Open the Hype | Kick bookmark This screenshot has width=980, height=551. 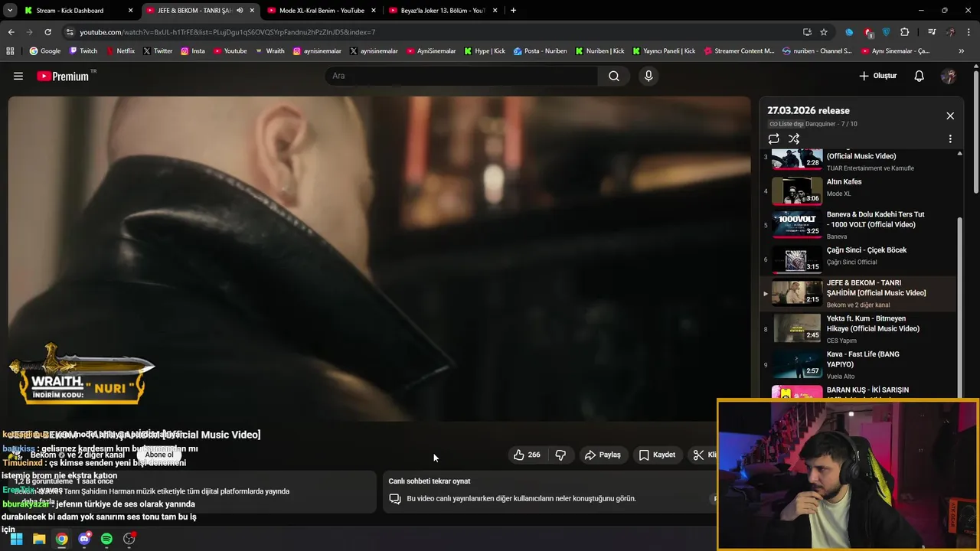[x=485, y=51]
